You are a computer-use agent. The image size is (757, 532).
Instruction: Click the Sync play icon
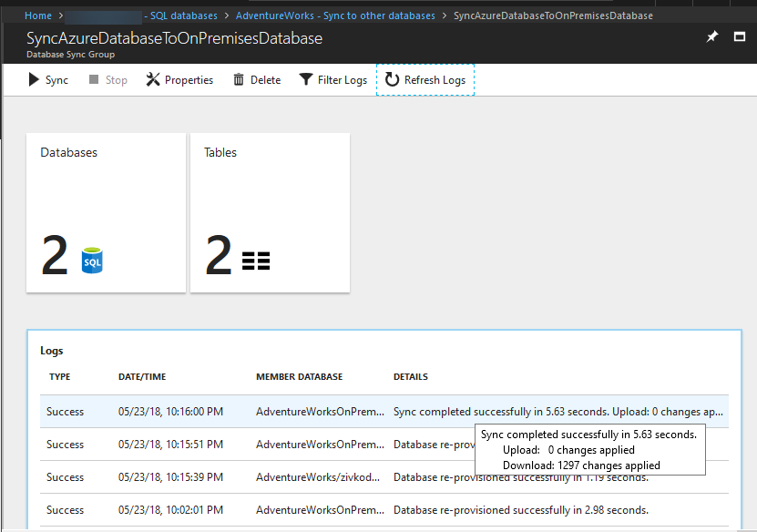point(34,79)
